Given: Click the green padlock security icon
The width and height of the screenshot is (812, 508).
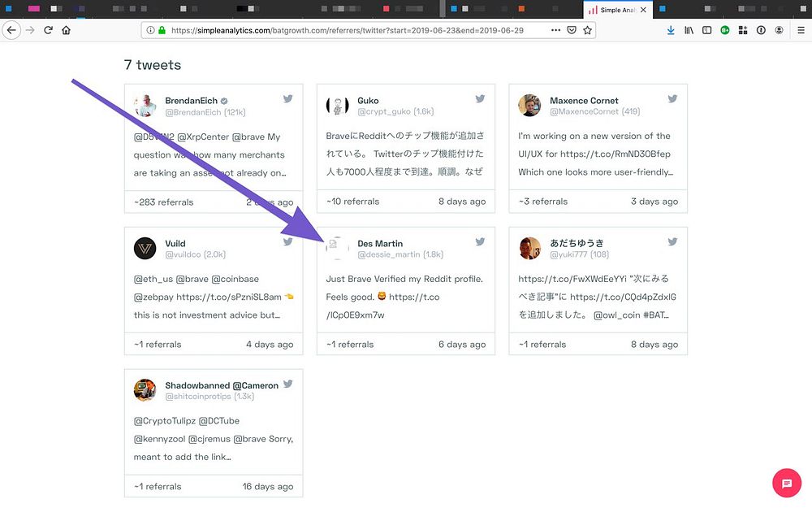Looking at the screenshot, I should pyautogui.click(x=162, y=30).
